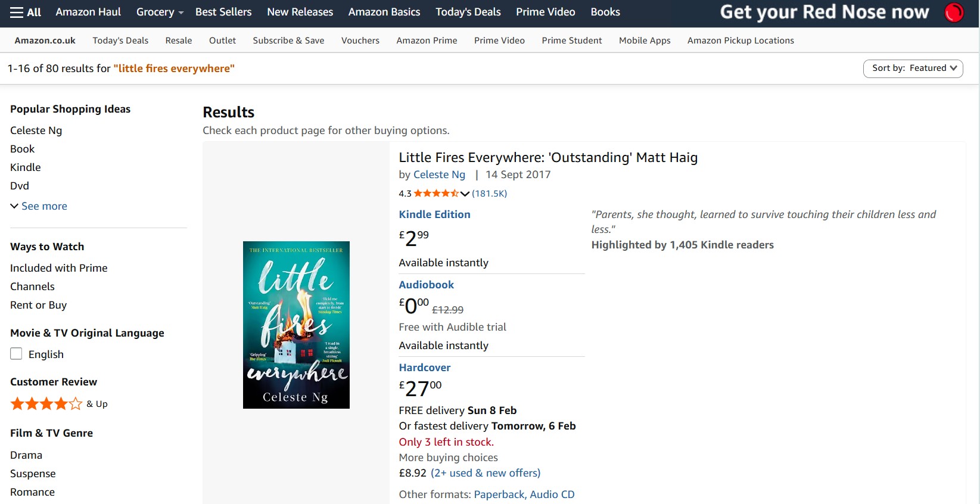Viewport: 980px width, 504px height.
Task: Open the Sort by Featured dropdown
Action: (x=913, y=68)
